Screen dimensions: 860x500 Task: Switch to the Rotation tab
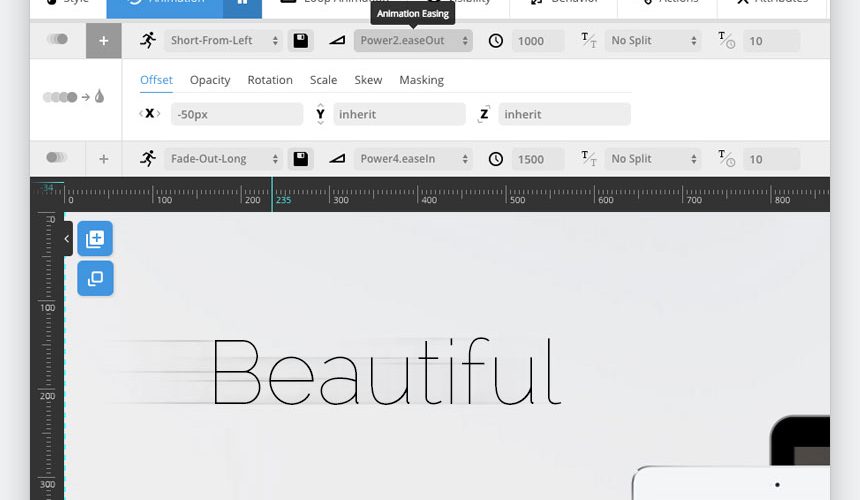tap(270, 80)
